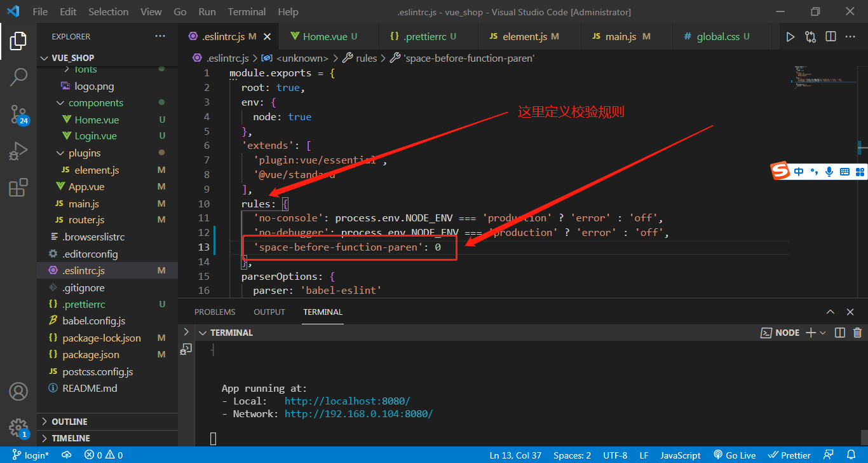Open changes compare icon in editor toolbar

(810, 37)
